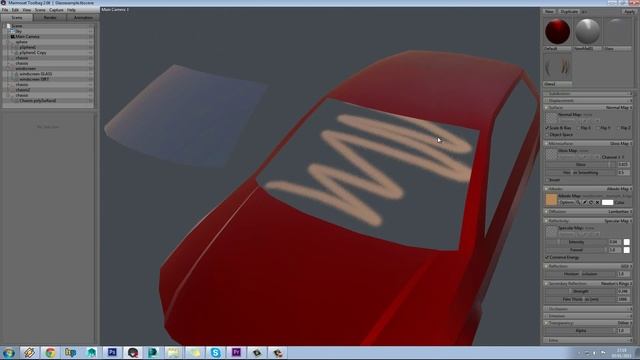Screen dimensions: 640x360
Task: Click the empty Specular Map texture slot
Action: point(551,231)
